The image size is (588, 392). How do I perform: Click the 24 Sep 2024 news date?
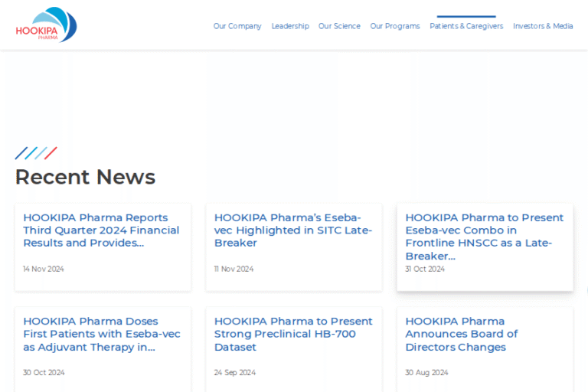click(x=234, y=373)
